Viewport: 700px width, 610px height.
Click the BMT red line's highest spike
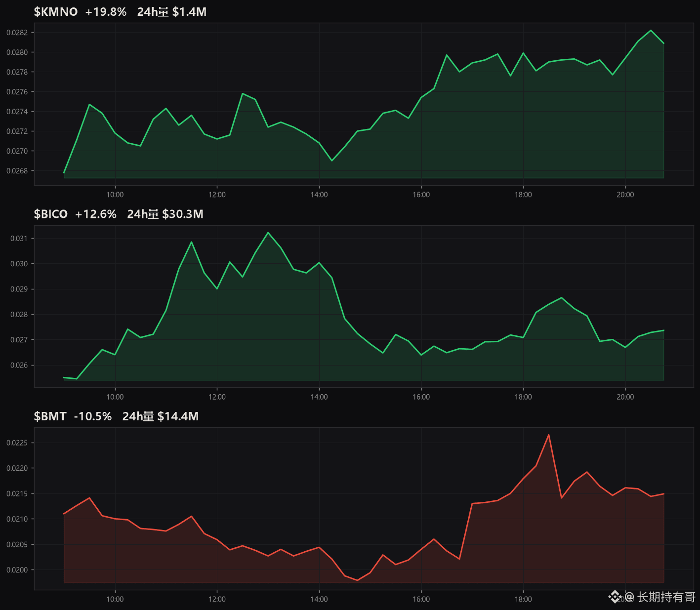pos(549,435)
